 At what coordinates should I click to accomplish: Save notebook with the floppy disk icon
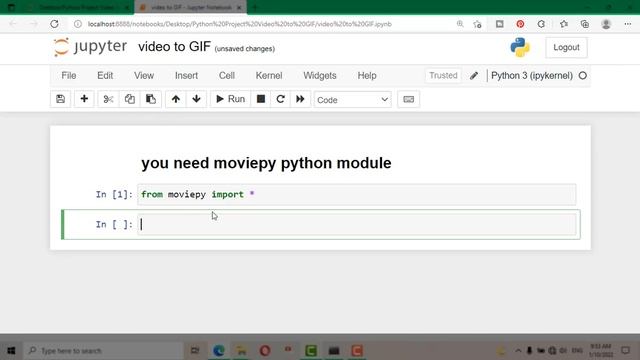pos(60,99)
